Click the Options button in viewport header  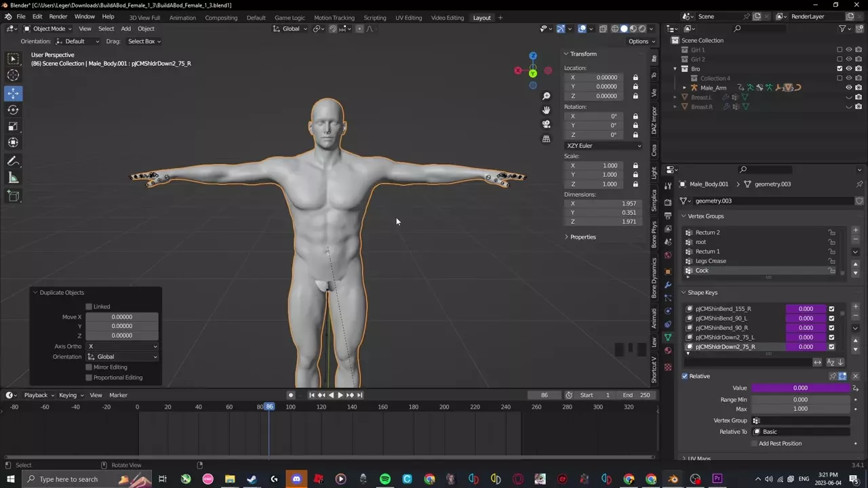(x=641, y=41)
